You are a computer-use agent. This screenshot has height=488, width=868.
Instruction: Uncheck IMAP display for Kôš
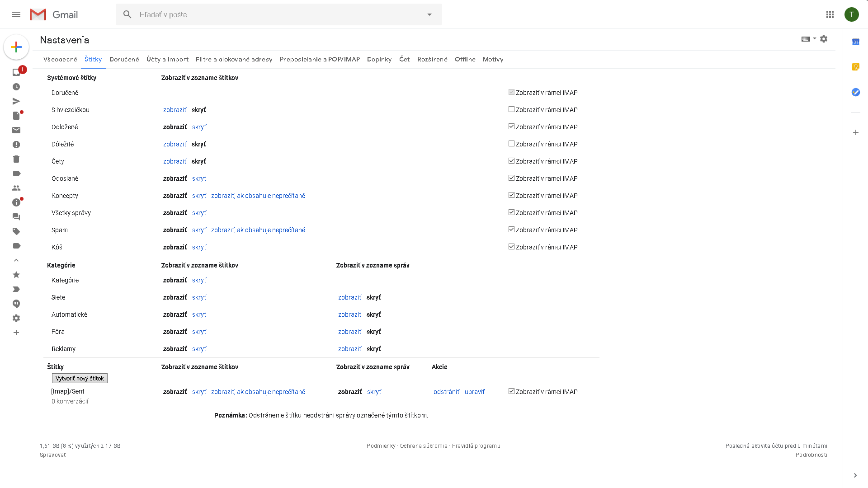tap(511, 247)
